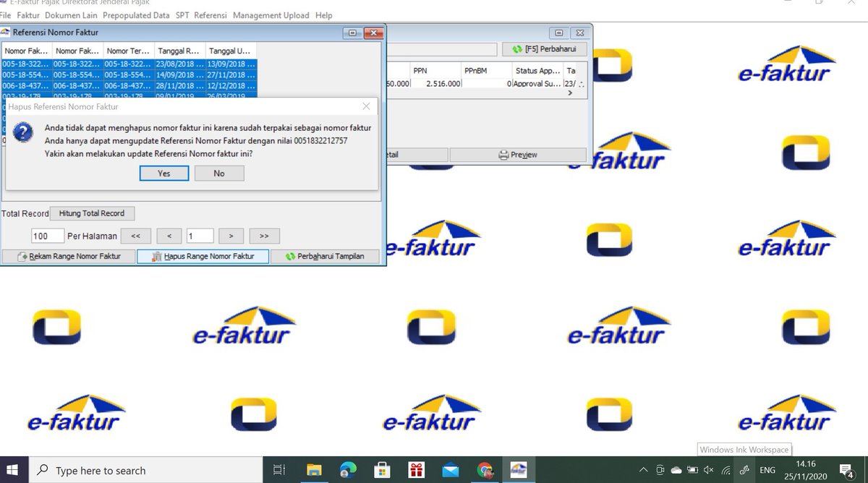This screenshot has width=868, height=483.
Task: Click the muted volume tray icon
Action: point(710,470)
